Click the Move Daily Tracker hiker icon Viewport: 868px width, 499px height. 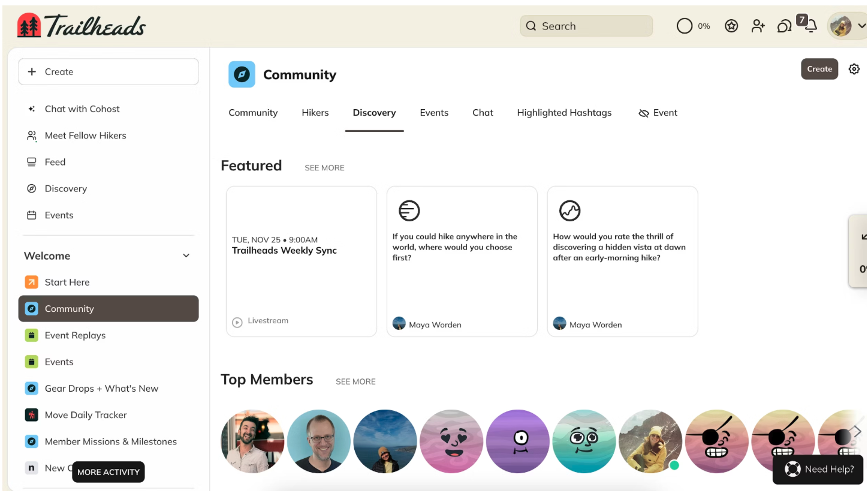(32, 415)
